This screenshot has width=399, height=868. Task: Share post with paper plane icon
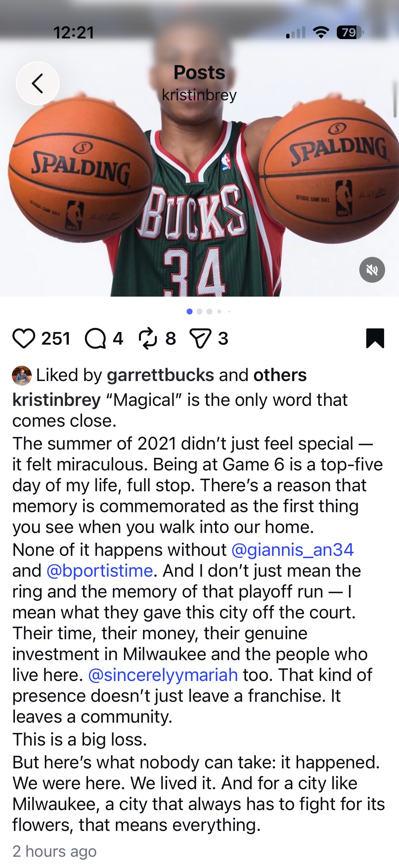pos(201,338)
